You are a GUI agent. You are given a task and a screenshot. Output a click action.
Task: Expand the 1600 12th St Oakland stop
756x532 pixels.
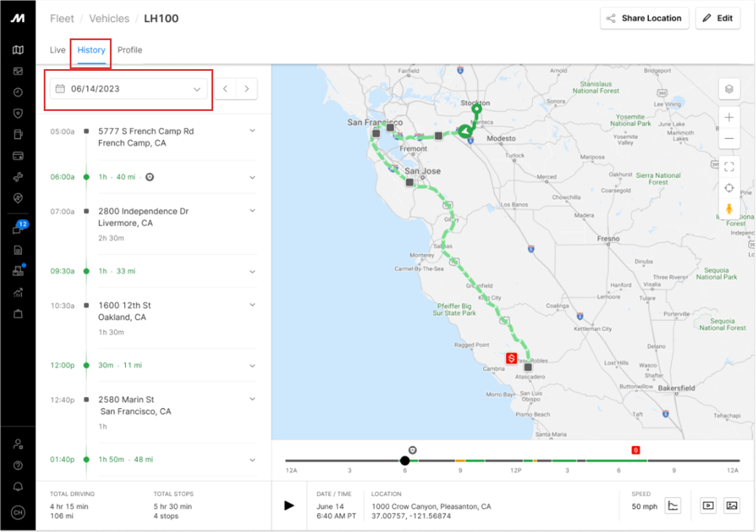[x=252, y=305]
